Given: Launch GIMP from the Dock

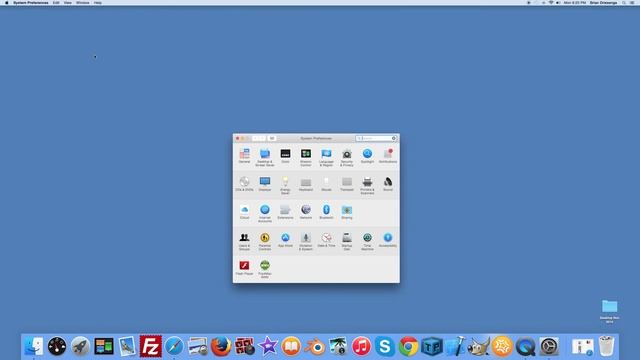Looking at the screenshot, I should [479, 346].
